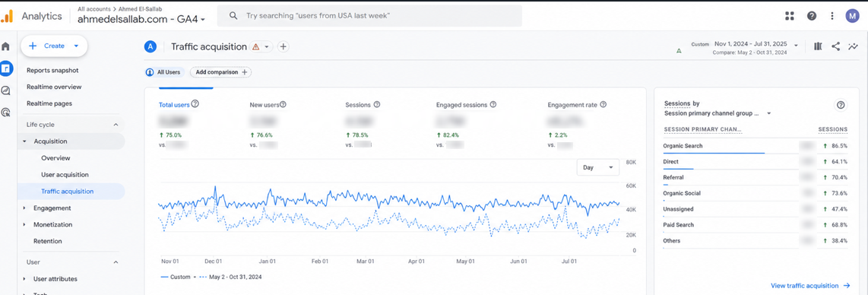This screenshot has height=295, width=868.
Task: Click the warning triangle next to Traffic acquisition
Action: (x=255, y=47)
